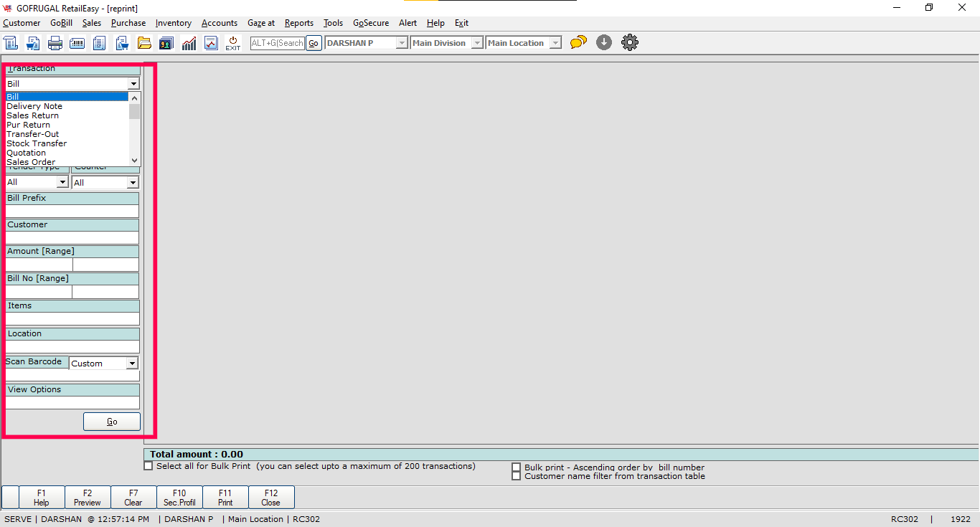Click the bar chart with trend arrow icon
This screenshot has height=527, width=980.
coord(189,43)
